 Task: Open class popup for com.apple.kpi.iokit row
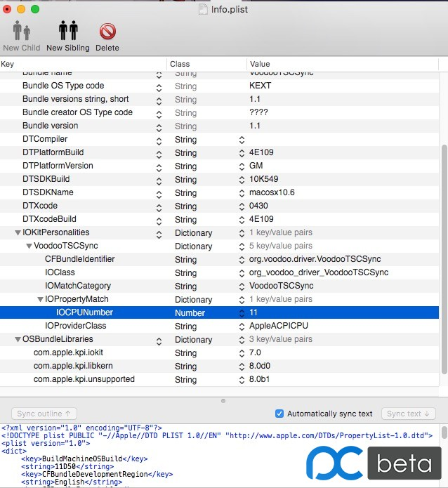pos(242,353)
